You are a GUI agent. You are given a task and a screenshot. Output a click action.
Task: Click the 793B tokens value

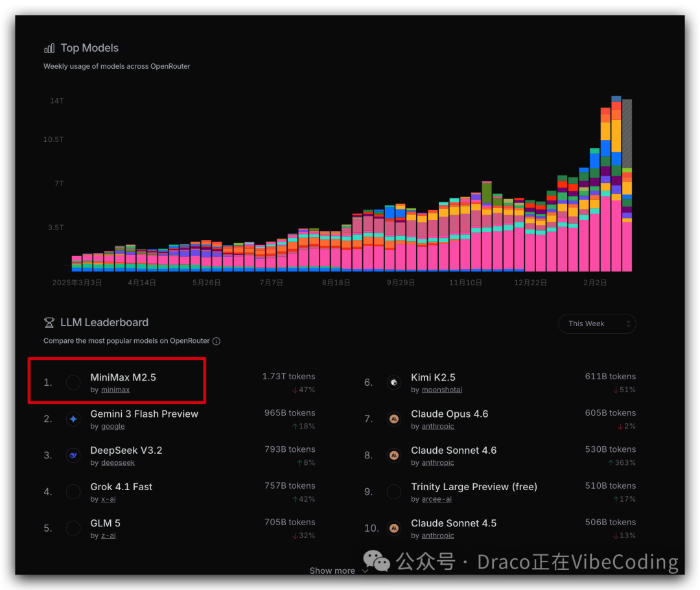coord(290,449)
